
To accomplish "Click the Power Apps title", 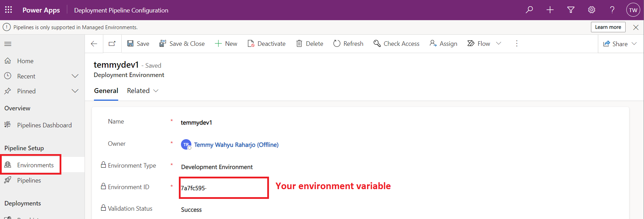I will tap(41, 10).
